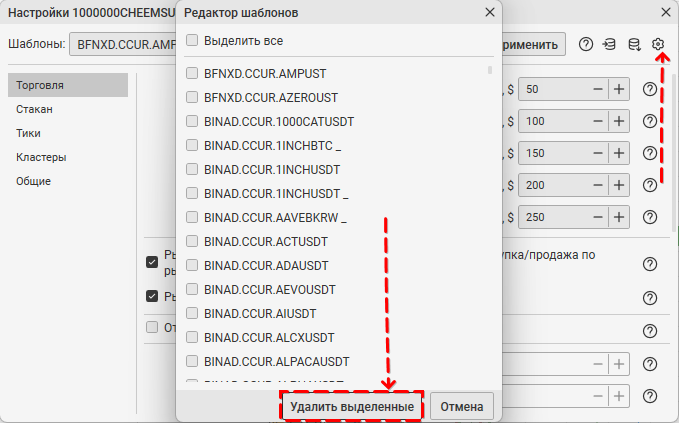
Task: Switch to the Тики settings tab
Action: point(68,133)
